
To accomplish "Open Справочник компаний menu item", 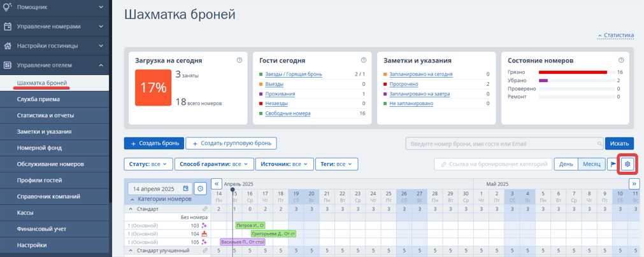I will tap(54, 197).
